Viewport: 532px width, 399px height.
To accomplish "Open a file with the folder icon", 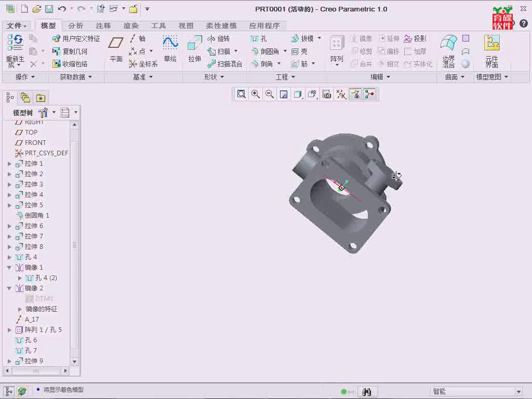I will point(37,9).
